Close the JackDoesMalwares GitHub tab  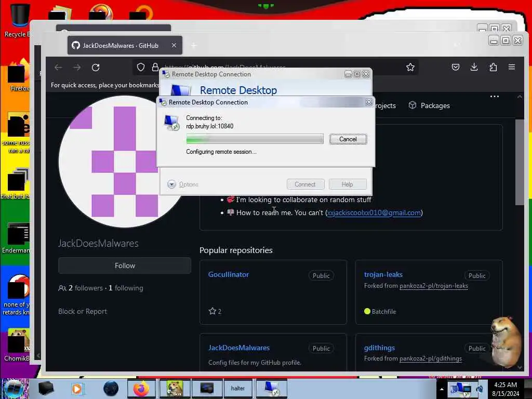click(174, 45)
